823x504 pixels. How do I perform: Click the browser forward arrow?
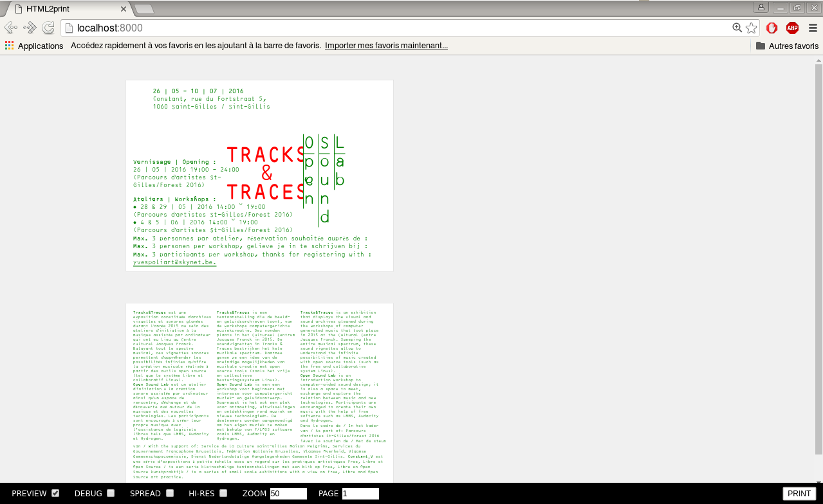[30, 28]
